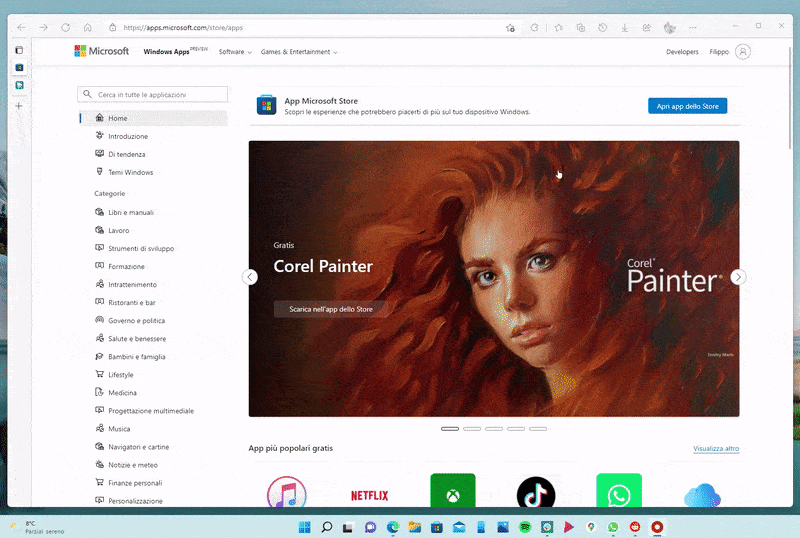Reload the current browser page
The height and width of the screenshot is (538, 800).
point(65,28)
